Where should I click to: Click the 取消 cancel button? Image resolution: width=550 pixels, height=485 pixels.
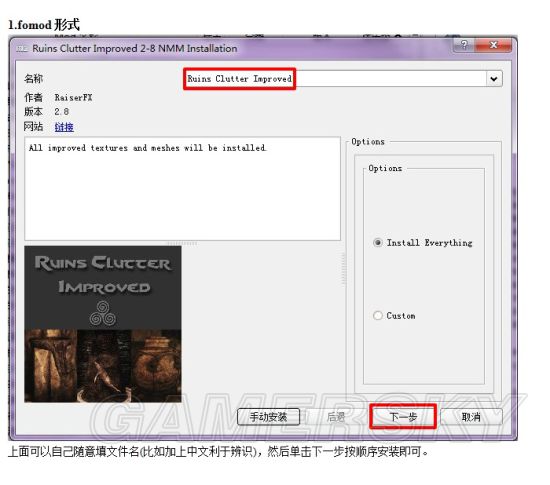click(471, 417)
